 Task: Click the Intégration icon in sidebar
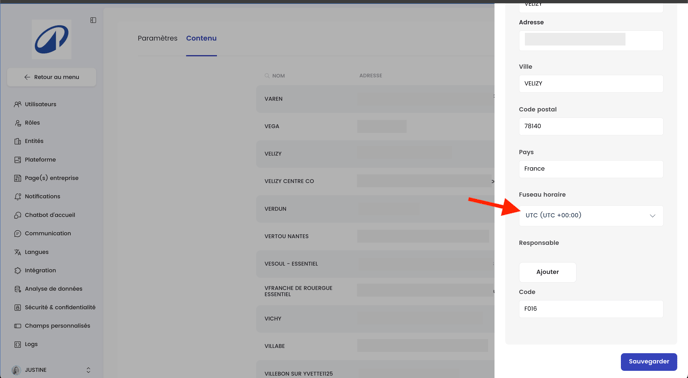(17, 270)
